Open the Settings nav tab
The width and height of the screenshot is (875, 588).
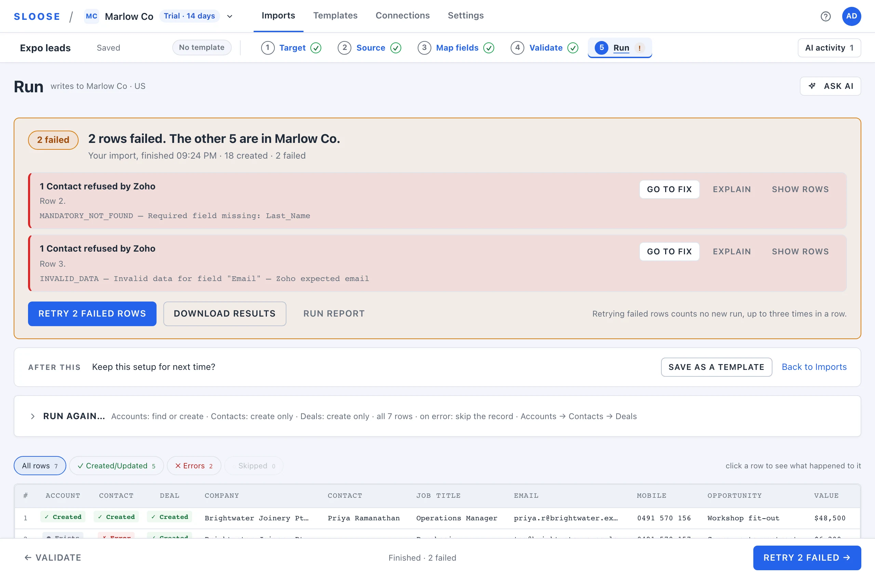466,15
